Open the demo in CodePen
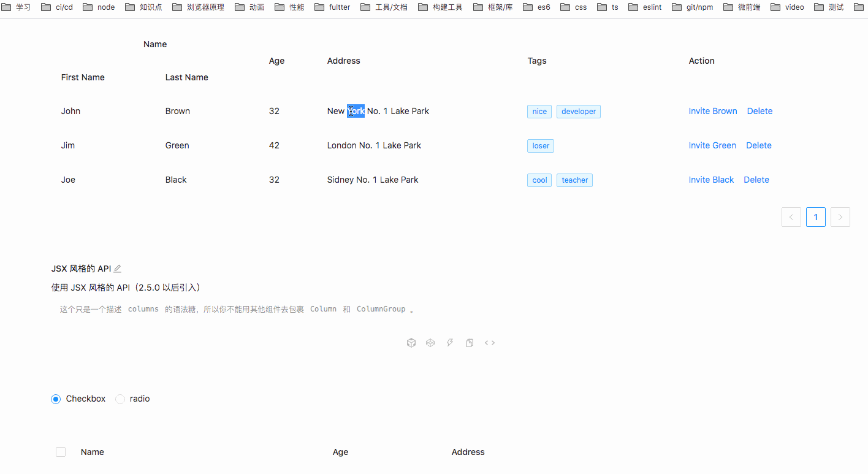Viewport: 868px width, 474px height. [x=430, y=343]
